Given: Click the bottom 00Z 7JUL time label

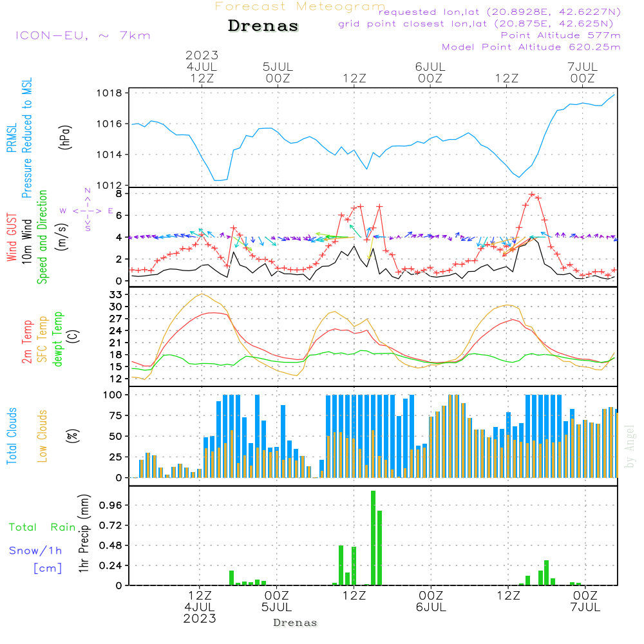Looking at the screenshot, I should (x=585, y=601).
